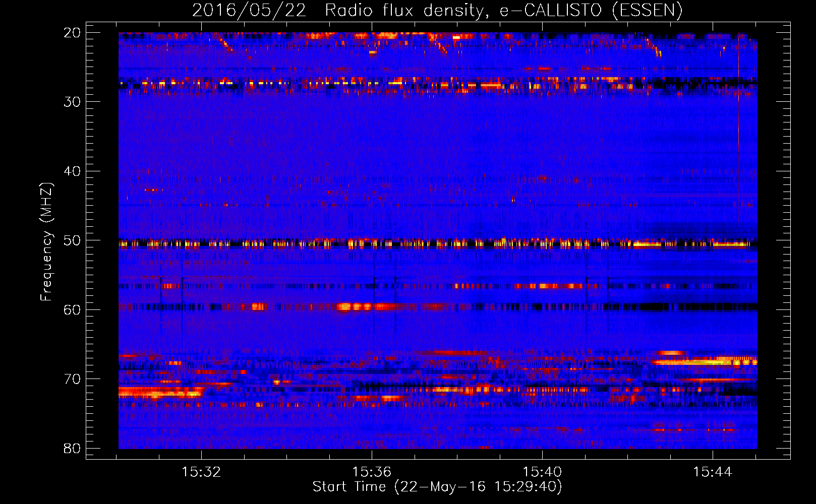The image size is (816, 504).
Task: Click the 60 frequency tick label
Action: [72, 309]
